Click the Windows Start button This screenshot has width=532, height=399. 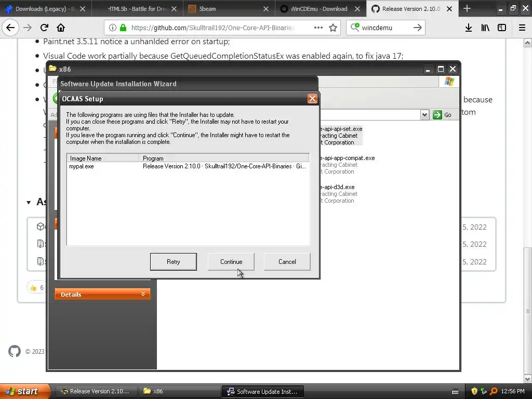24,391
